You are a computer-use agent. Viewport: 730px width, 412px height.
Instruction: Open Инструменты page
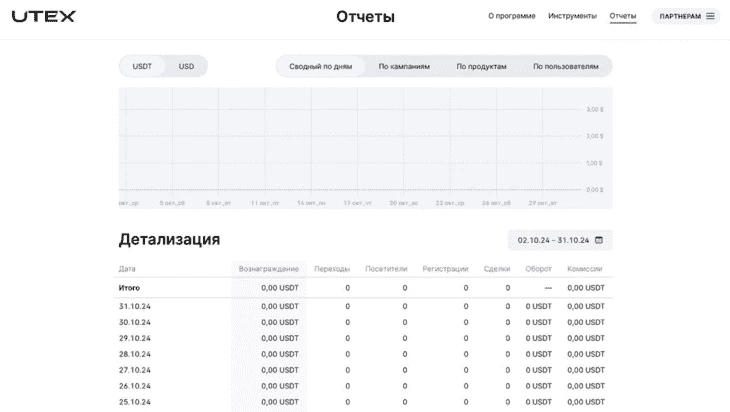(x=572, y=16)
